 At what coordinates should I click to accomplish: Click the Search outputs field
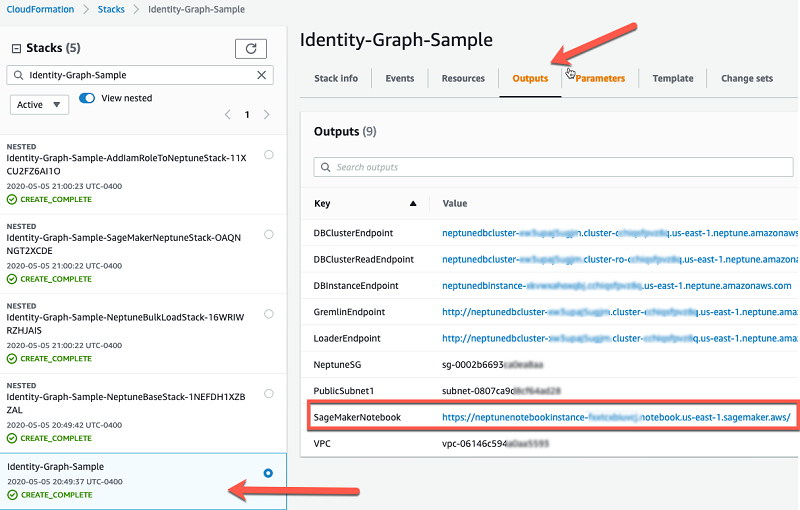[553, 167]
